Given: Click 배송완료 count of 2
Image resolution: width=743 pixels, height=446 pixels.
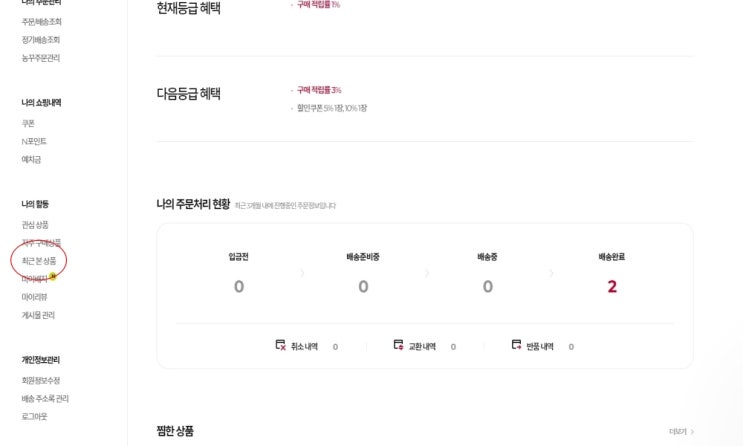Looking at the screenshot, I should (x=611, y=287).
